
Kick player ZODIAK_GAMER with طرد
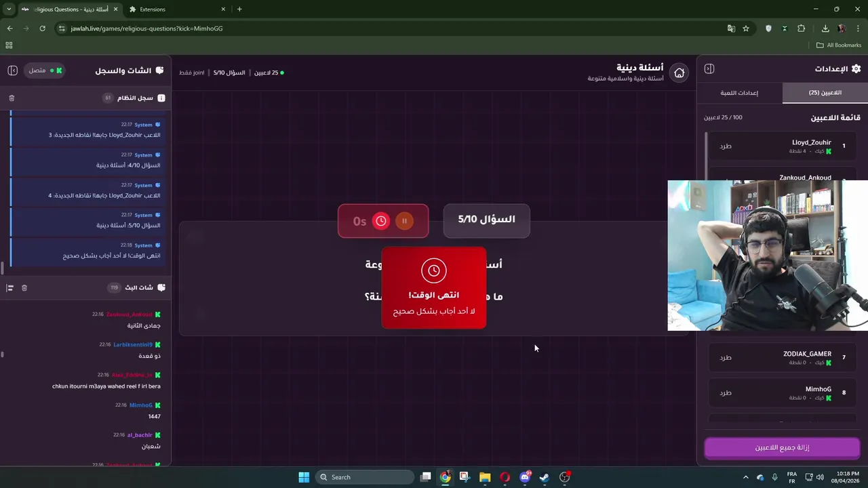coord(726,358)
